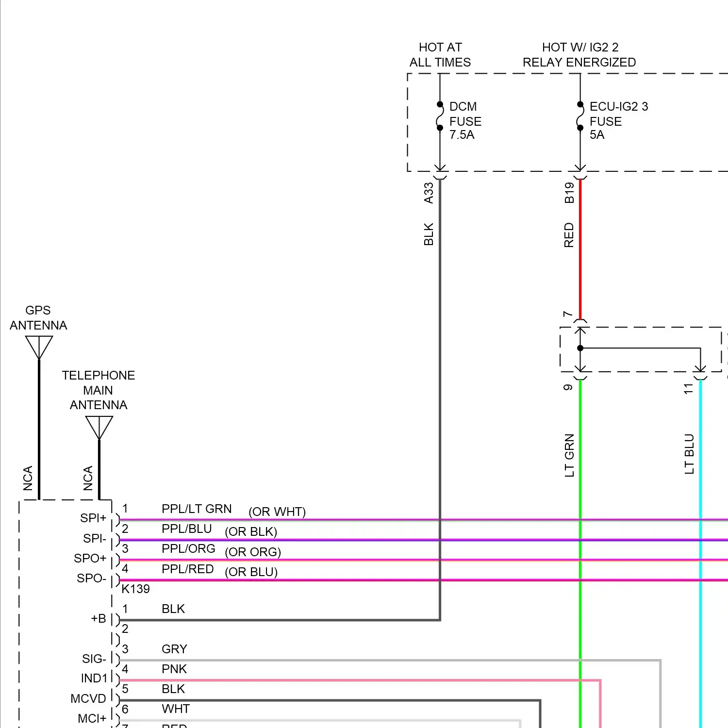The height and width of the screenshot is (728, 728).
Task: Click the DCM fuse symbol
Action: (x=440, y=116)
